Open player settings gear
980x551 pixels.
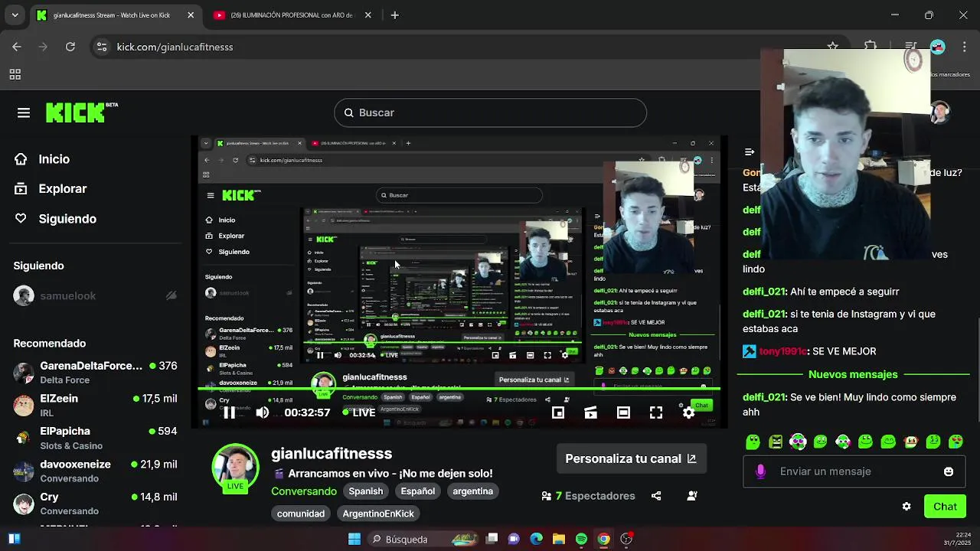click(x=688, y=412)
